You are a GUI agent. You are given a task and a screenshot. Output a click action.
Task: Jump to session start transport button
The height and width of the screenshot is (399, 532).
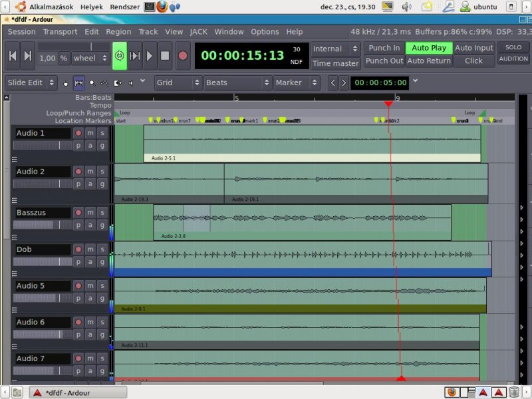(x=13, y=56)
